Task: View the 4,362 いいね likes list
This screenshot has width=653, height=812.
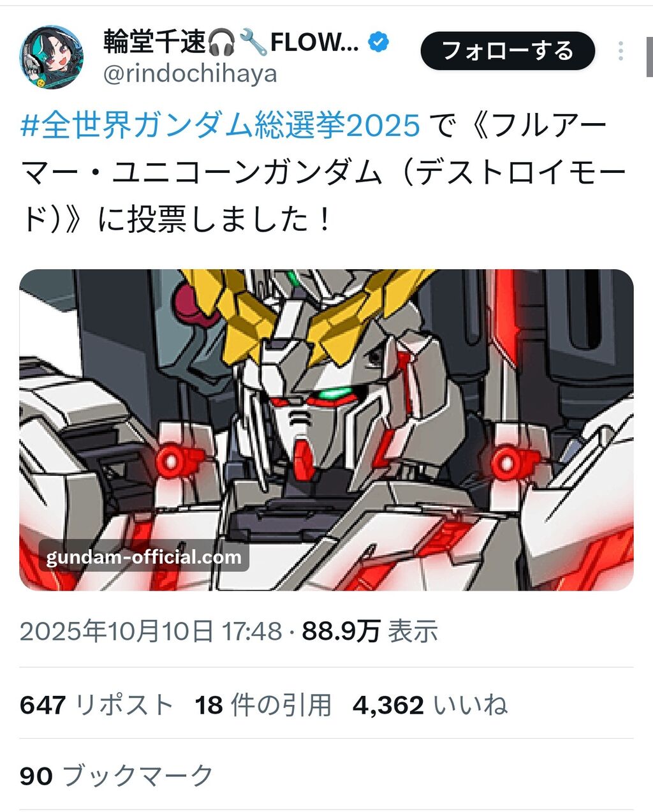Action: 430,705
